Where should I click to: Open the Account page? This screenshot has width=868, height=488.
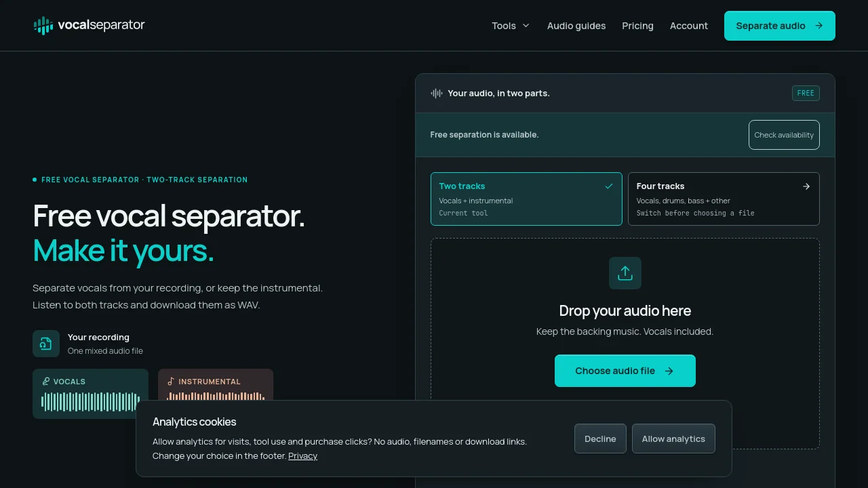689,26
